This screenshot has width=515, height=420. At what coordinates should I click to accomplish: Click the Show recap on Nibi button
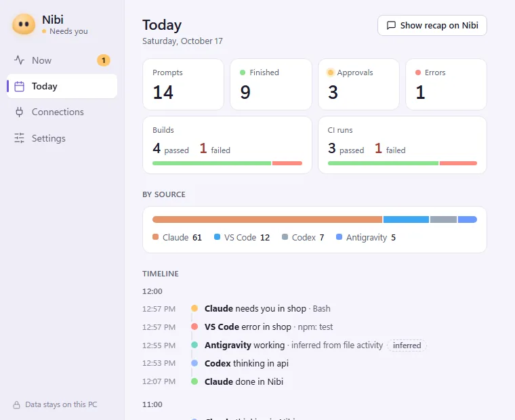[432, 25]
